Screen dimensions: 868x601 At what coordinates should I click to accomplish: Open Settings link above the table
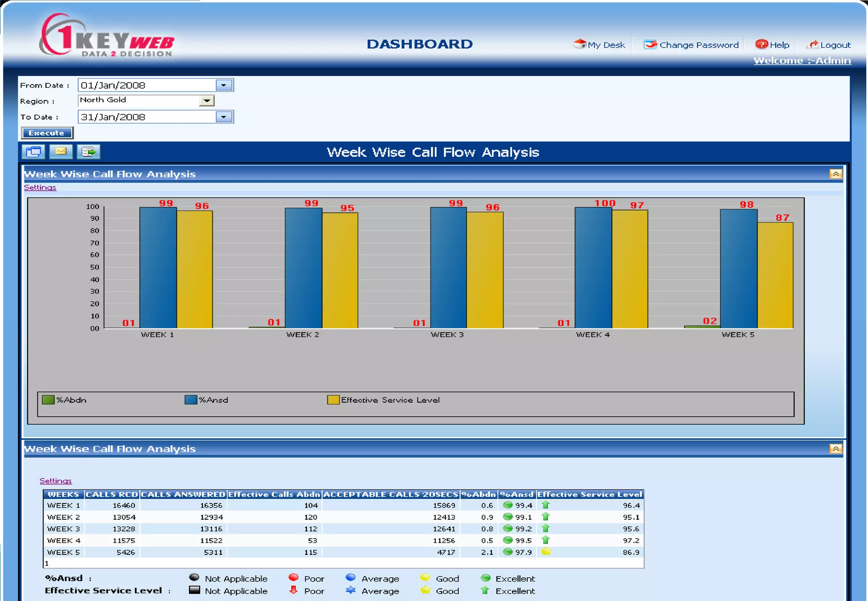(56, 481)
